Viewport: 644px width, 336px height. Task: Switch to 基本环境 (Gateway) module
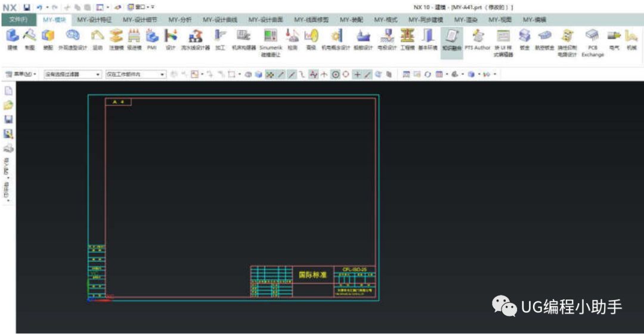[x=428, y=39]
